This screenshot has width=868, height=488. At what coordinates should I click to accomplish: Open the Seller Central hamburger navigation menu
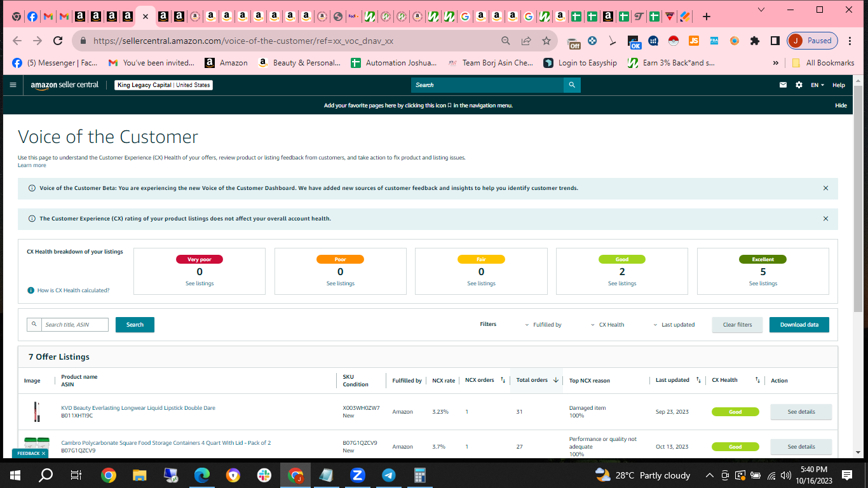13,85
